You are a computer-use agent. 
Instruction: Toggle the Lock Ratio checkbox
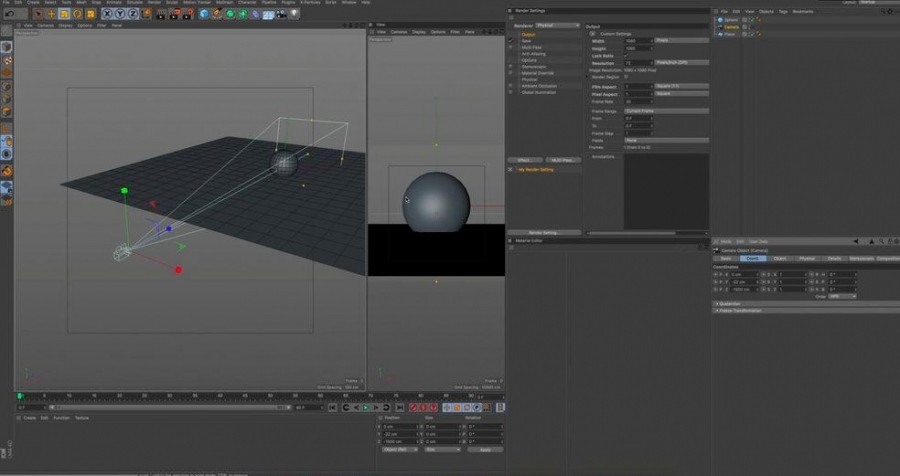tap(626, 56)
